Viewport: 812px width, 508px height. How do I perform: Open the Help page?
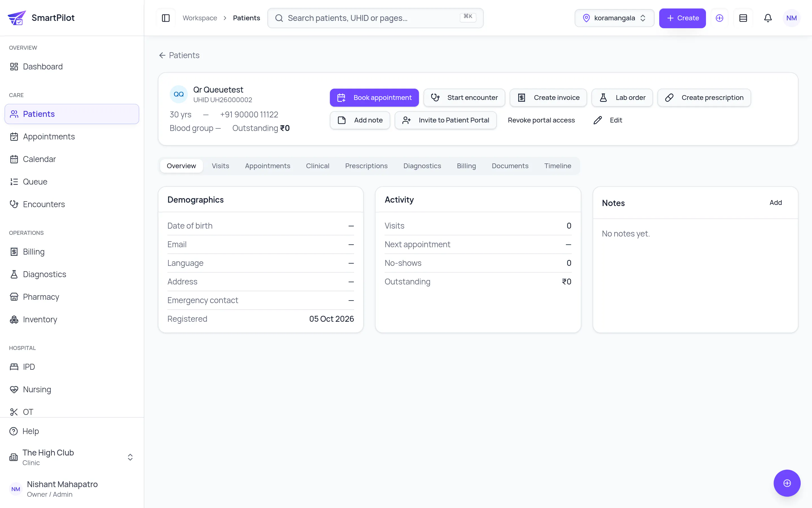(72, 431)
